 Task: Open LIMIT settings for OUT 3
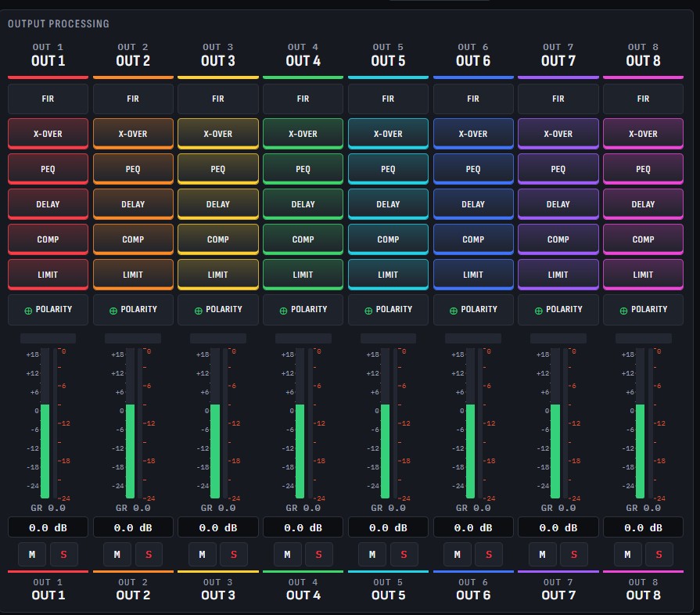(x=218, y=275)
